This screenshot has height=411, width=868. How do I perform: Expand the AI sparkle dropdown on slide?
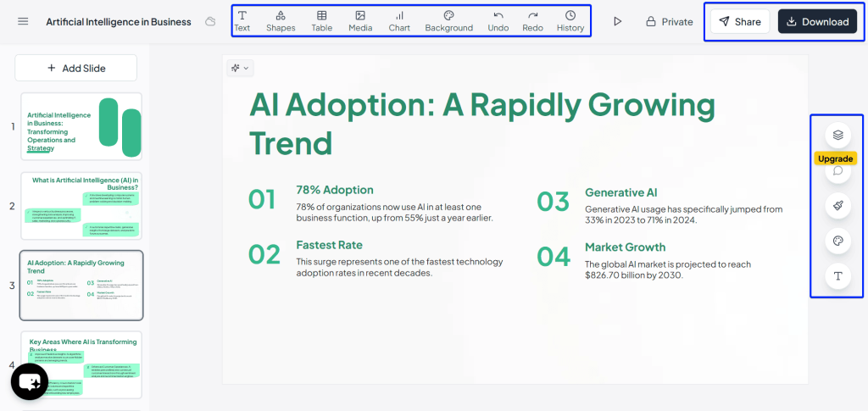[x=239, y=68]
